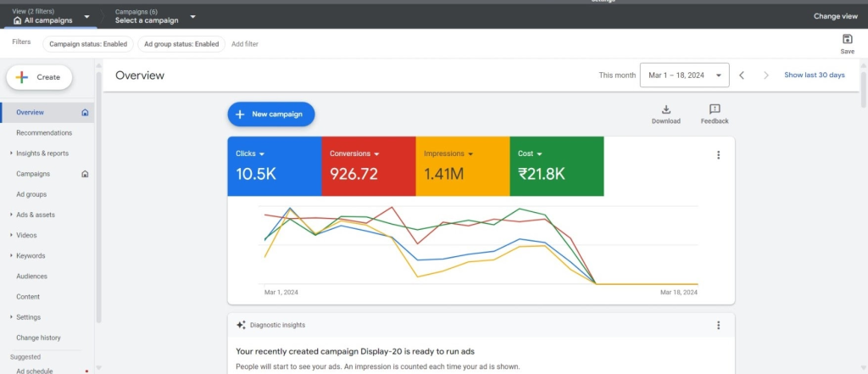Click the Save filter icon
This screenshot has height=374, width=868.
(847, 39)
